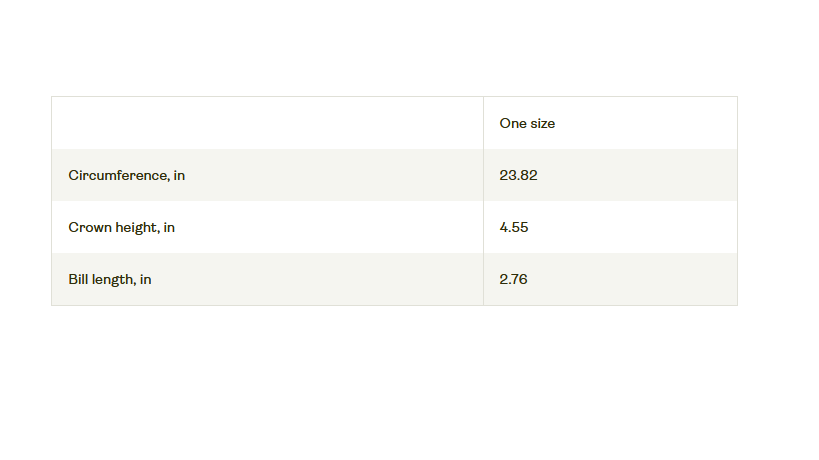Click the word "size" in the header
Viewport: 819px width, 460px height.
click(x=541, y=123)
